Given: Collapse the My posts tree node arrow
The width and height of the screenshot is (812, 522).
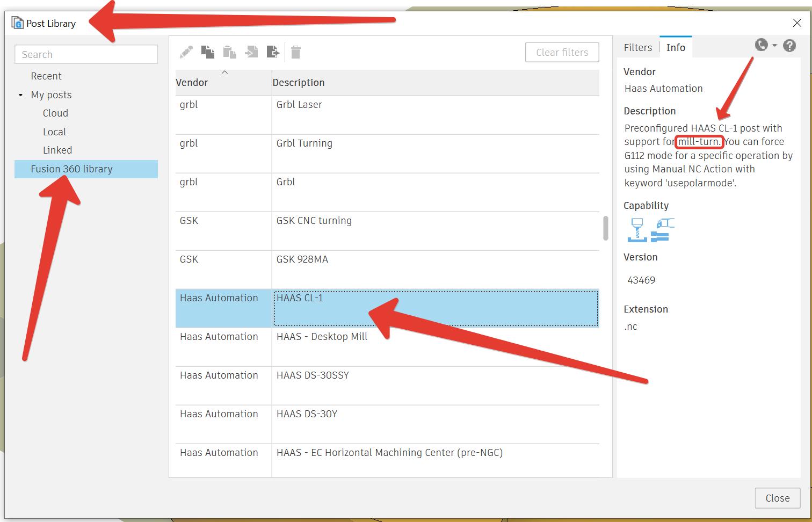Looking at the screenshot, I should [20, 95].
